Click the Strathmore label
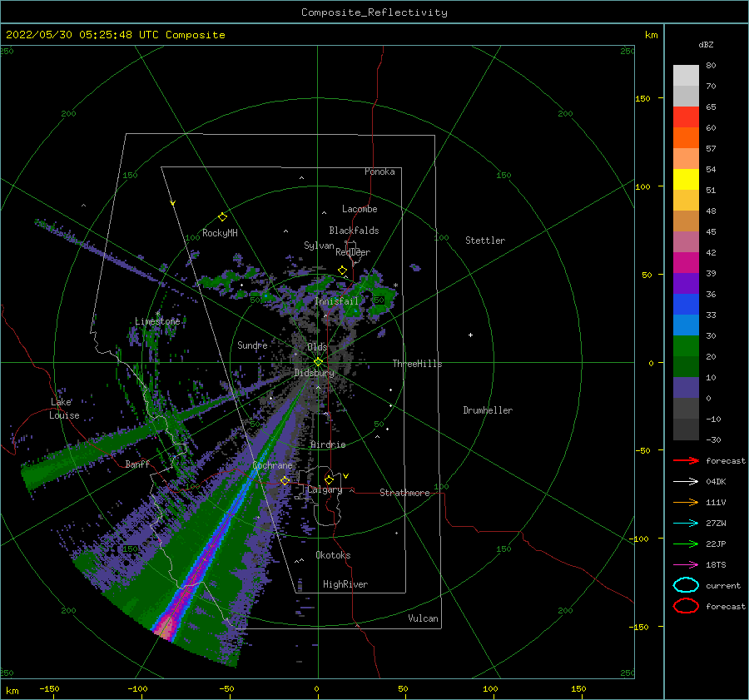Image resolution: width=749 pixels, height=700 pixels. pyautogui.click(x=404, y=493)
